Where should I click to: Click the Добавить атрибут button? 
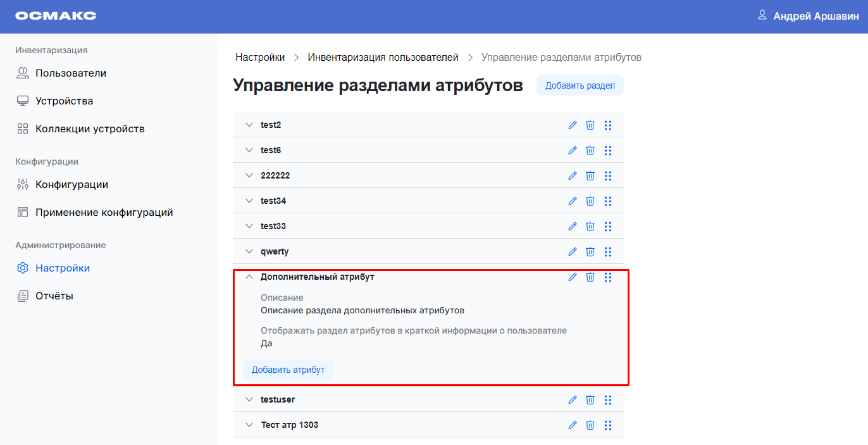click(x=288, y=370)
